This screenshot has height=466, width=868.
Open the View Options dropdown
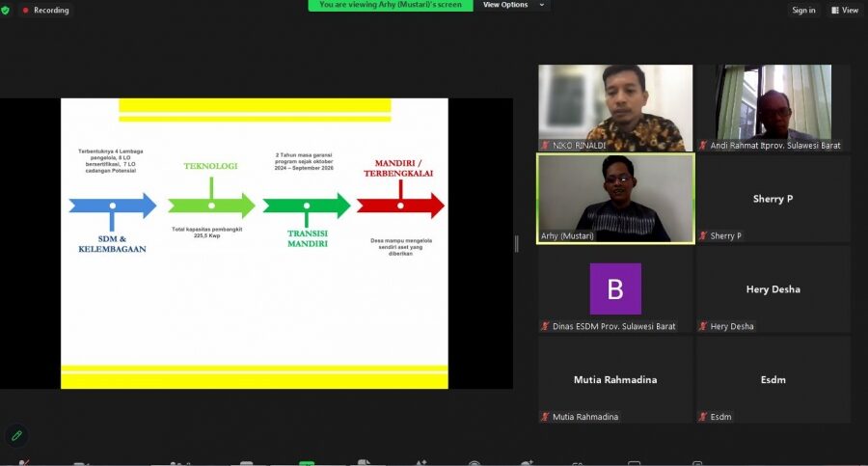point(513,5)
